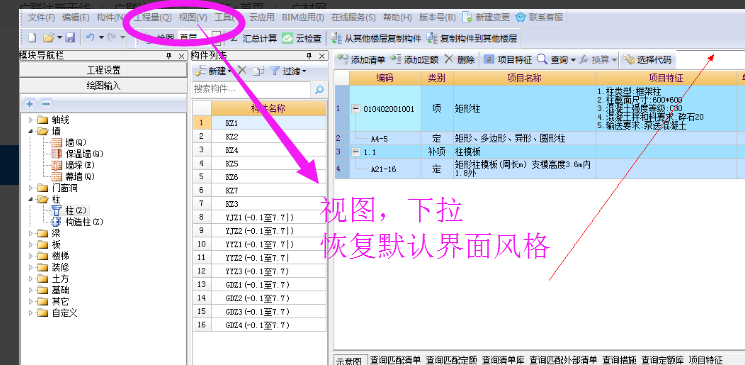Click the undo arrow icon
The height and width of the screenshot is (365, 745).
[90, 37]
